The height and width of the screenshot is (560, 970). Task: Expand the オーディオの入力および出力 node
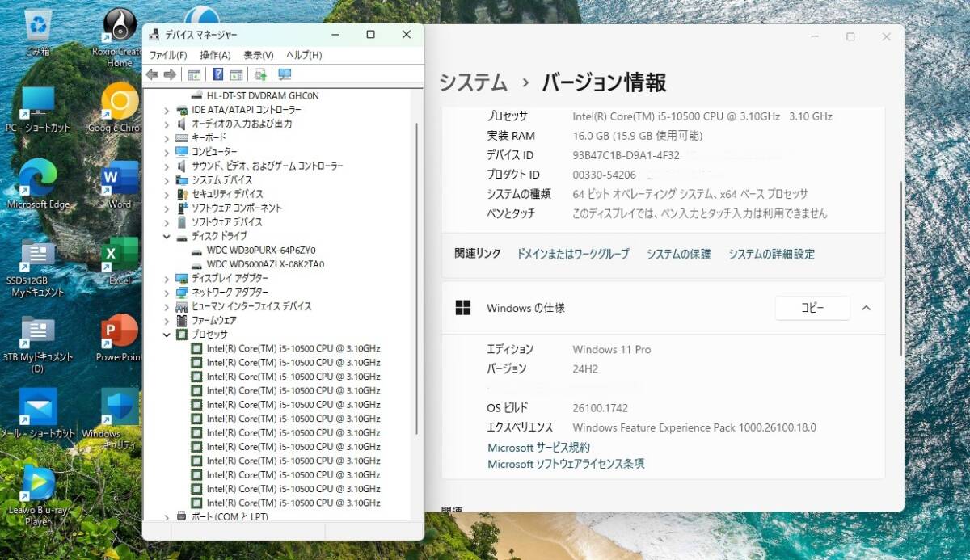167,124
